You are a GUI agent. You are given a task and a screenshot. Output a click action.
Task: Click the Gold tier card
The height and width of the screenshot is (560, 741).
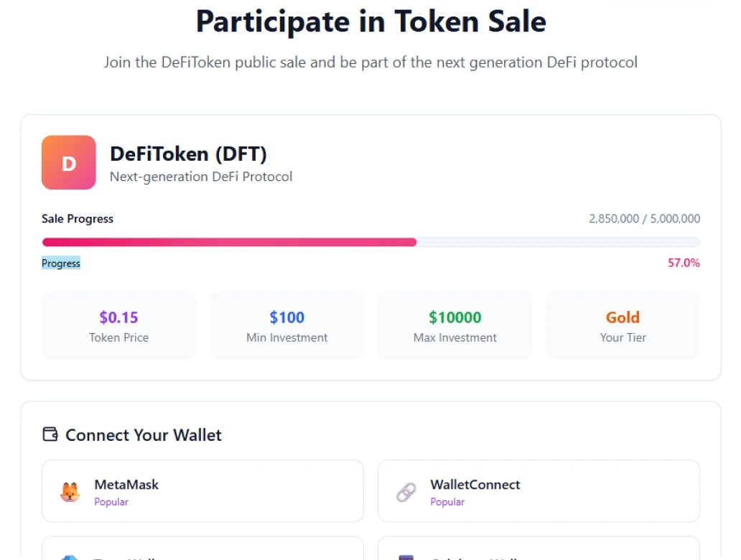click(x=623, y=325)
